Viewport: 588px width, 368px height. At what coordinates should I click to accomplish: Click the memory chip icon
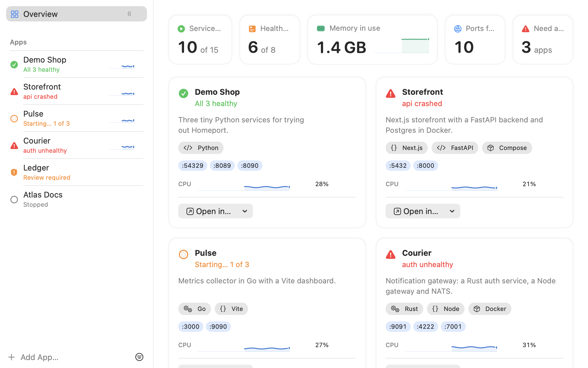click(x=321, y=29)
